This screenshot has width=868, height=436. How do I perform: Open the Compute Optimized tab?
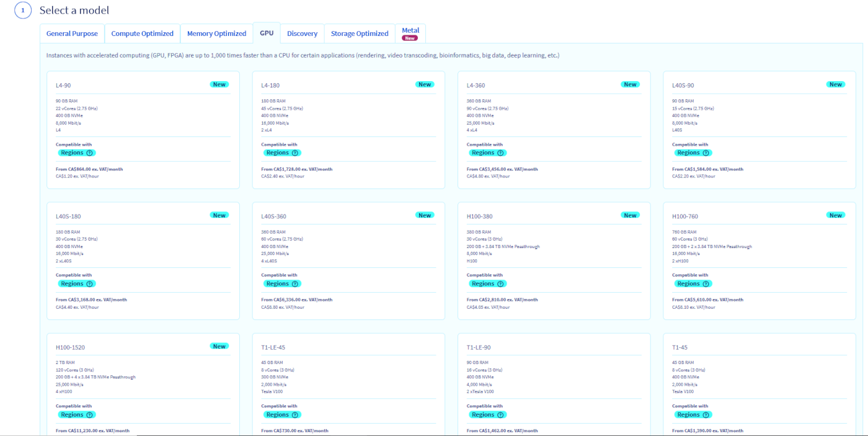143,33
